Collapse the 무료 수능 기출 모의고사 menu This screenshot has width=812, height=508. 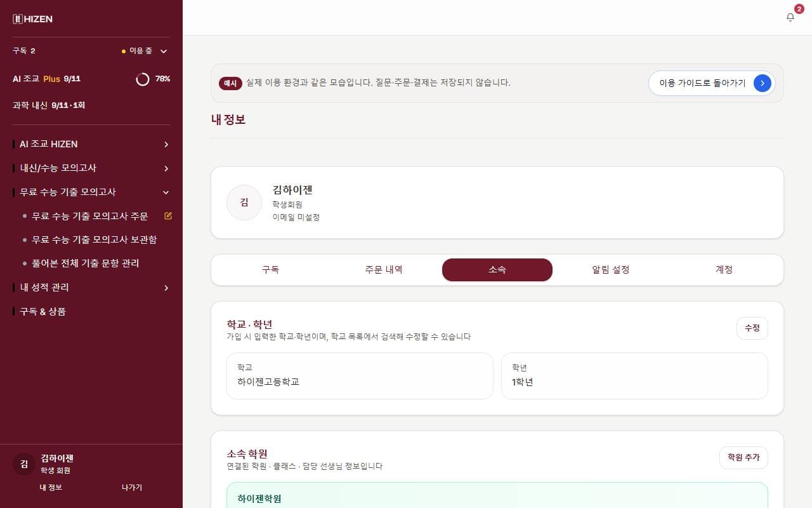coord(91,192)
